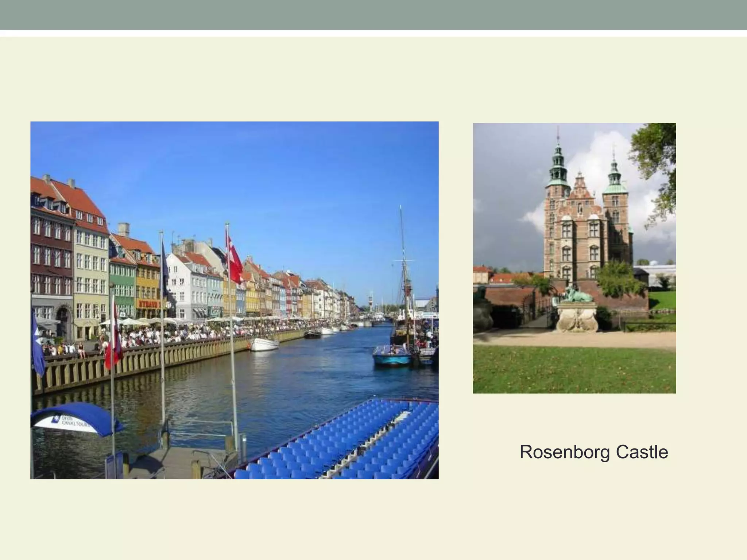
Task: Click the castle's left green spire
Action: pos(558,164)
